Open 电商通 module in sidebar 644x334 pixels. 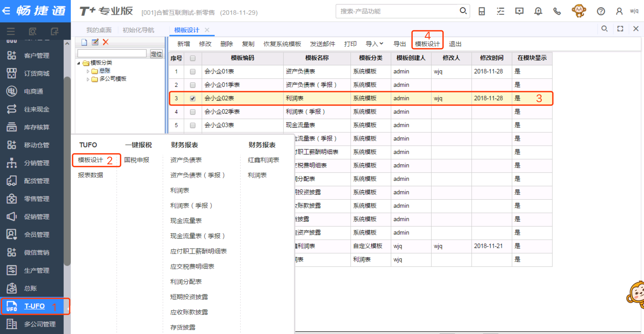pyautogui.click(x=32, y=91)
